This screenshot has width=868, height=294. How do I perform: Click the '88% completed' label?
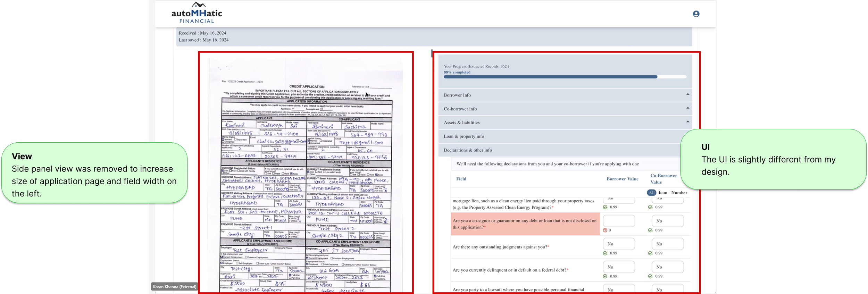(457, 72)
